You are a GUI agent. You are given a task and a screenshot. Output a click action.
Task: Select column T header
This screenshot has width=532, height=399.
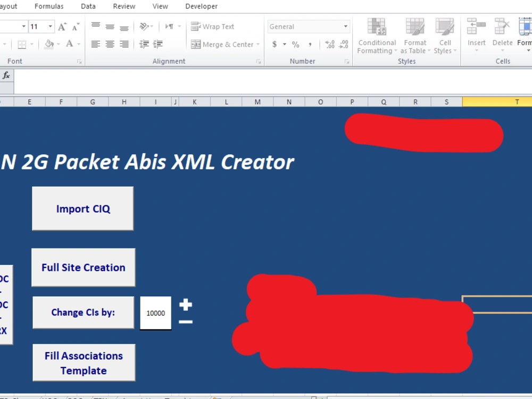coord(497,102)
